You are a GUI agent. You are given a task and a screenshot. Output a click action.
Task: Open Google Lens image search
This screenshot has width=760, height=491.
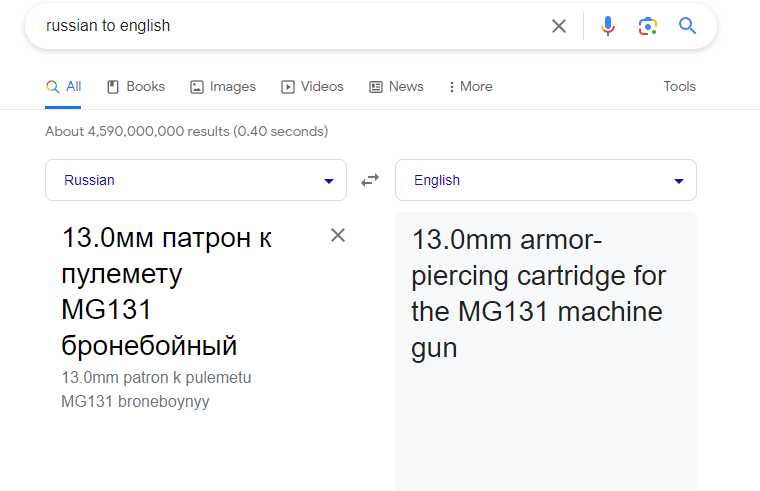click(x=647, y=26)
